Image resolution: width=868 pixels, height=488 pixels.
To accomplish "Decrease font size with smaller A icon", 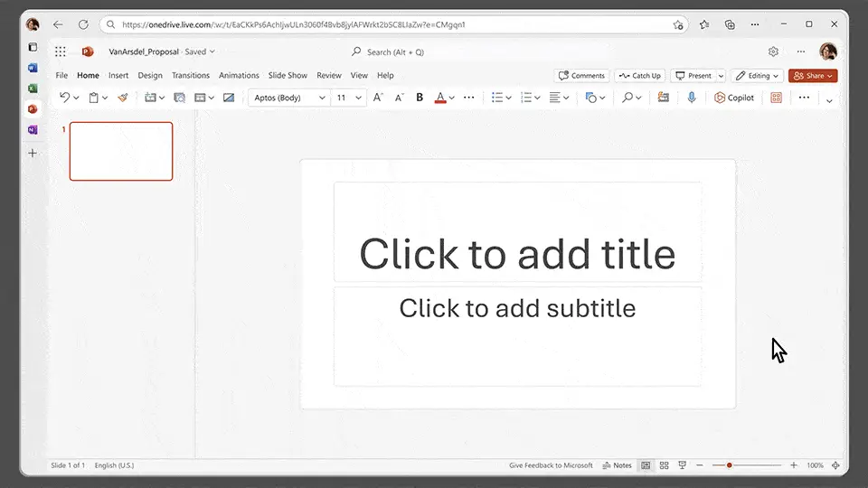I will point(399,98).
